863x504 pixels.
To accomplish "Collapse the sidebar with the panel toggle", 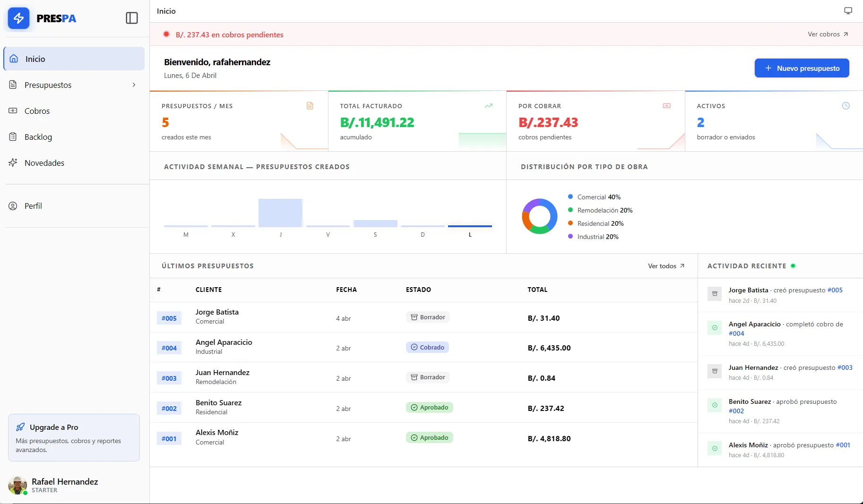I will (131, 18).
